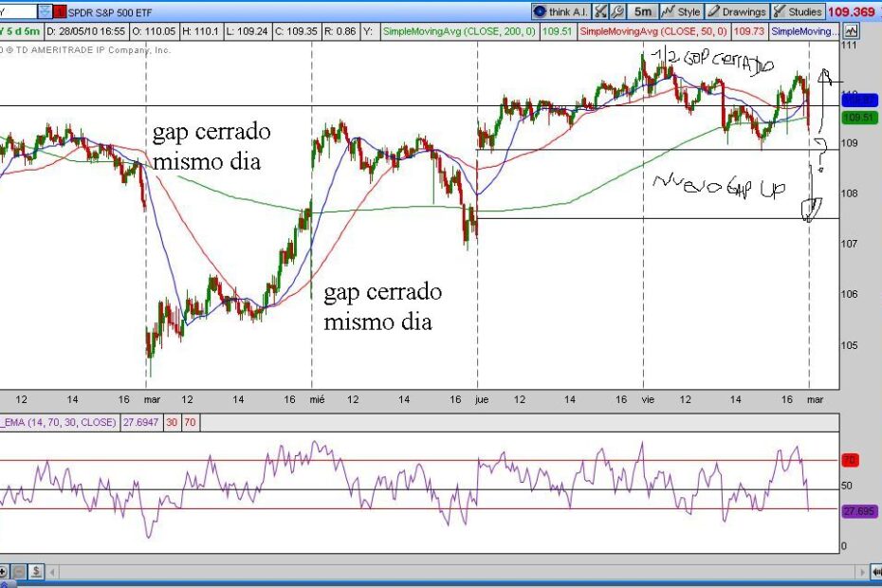Click the purple 27.695 RSI axis tag
The image size is (882, 588).
[859, 511]
